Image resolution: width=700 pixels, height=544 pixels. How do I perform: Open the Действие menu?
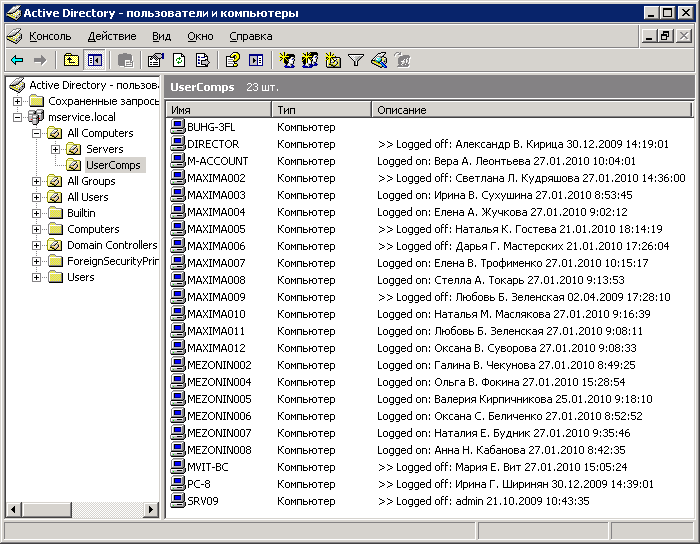(112, 36)
